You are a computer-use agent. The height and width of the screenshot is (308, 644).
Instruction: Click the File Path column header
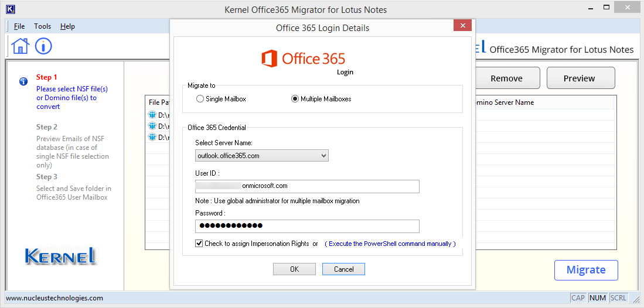pyautogui.click(x=159, y=102)
